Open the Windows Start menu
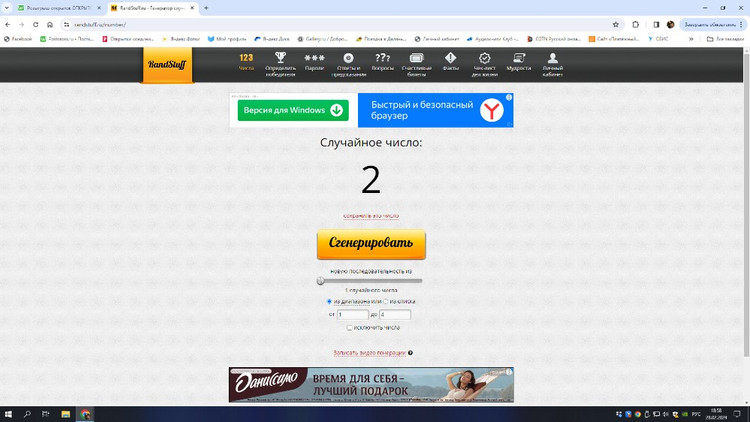Image resolution: width=750 pixels, height=422 pixels. [x=9, y=414]
